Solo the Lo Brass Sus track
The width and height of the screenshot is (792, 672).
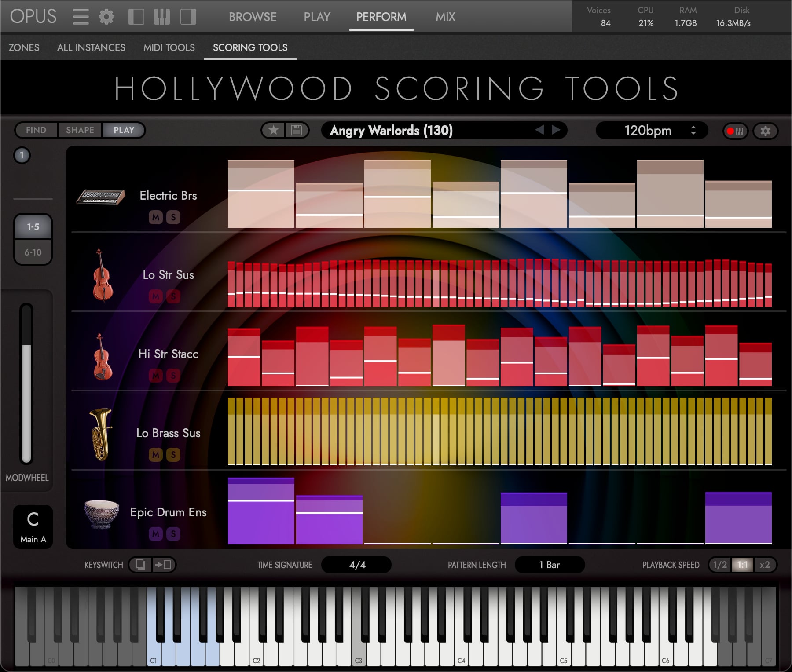tap(173, 455)
